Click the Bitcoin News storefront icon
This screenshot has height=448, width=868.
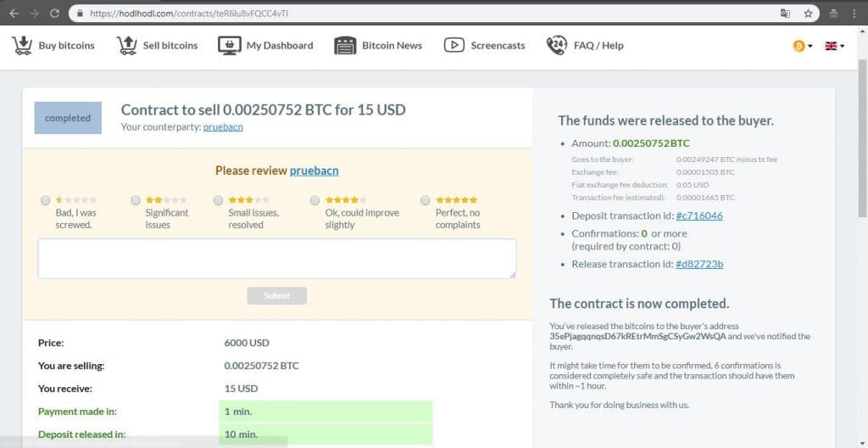345,46
